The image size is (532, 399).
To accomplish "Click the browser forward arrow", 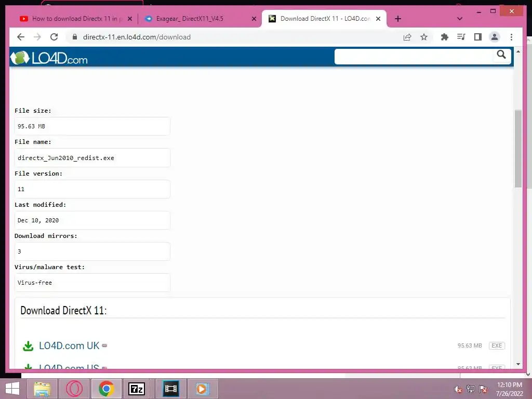I will [37, 37].
